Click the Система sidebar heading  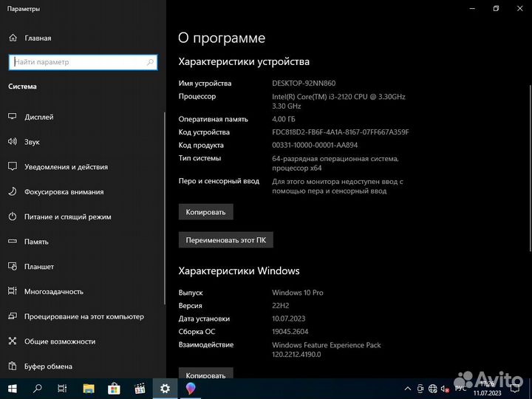point(22,86)
